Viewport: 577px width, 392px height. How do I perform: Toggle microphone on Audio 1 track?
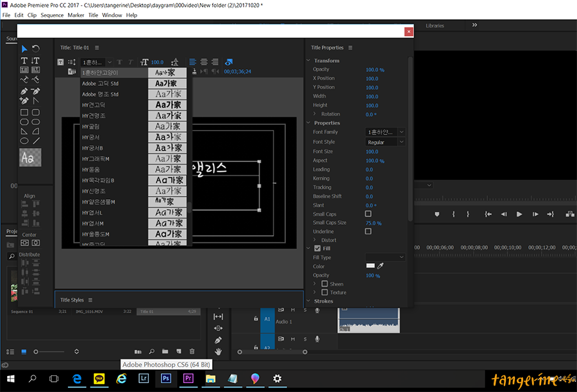317,311
